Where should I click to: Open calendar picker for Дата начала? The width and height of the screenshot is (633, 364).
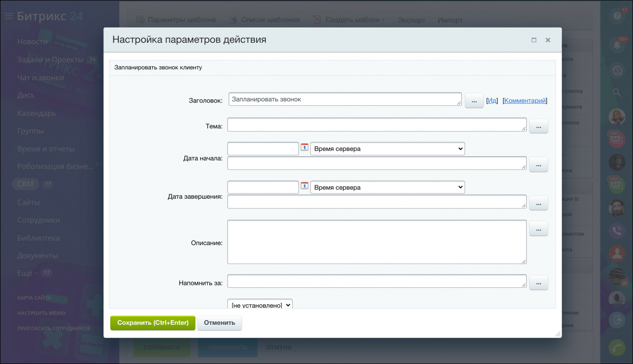(305, 147)
